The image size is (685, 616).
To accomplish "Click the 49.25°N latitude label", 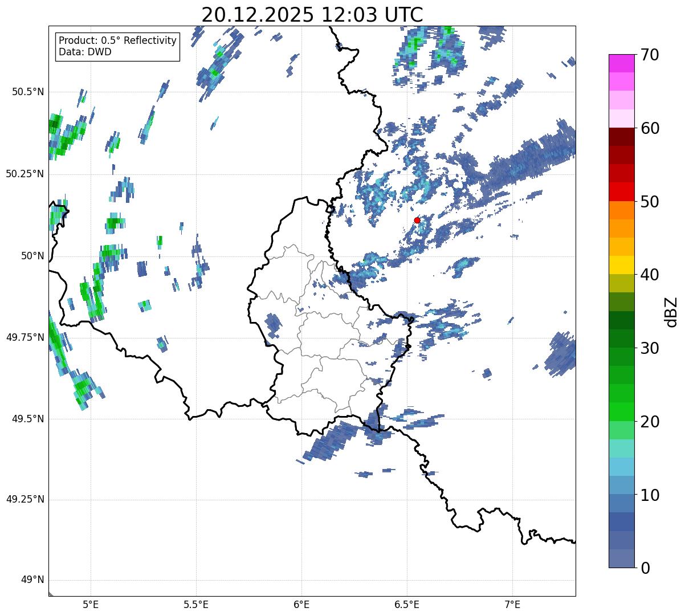I will click(x=25, y=499).
